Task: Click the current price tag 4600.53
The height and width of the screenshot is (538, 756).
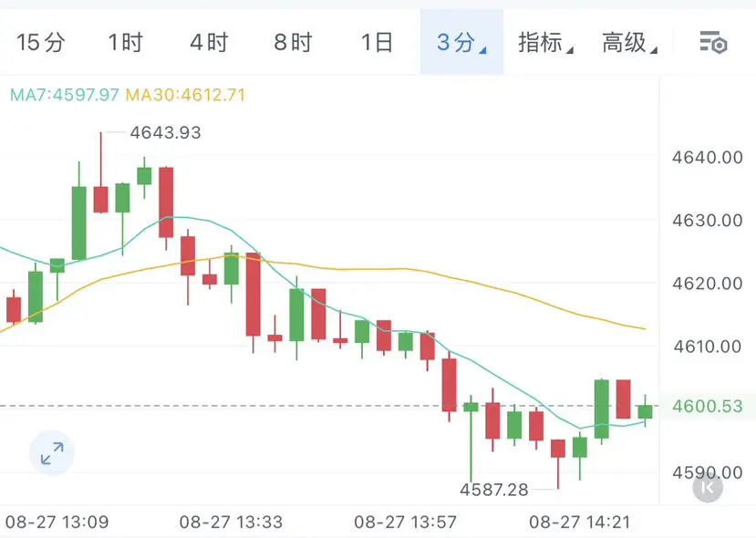Action: [708, 407]
